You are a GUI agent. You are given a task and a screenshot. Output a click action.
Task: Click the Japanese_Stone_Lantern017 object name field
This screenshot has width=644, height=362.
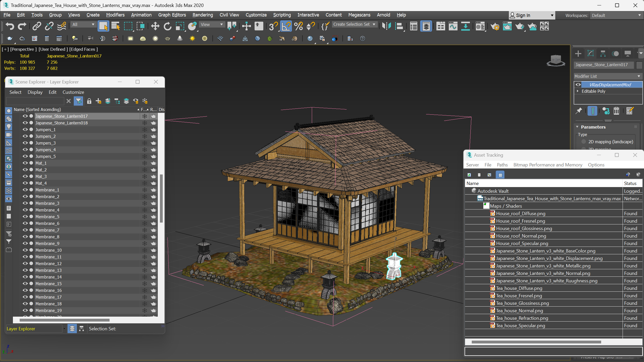click(x=604, y=65)
